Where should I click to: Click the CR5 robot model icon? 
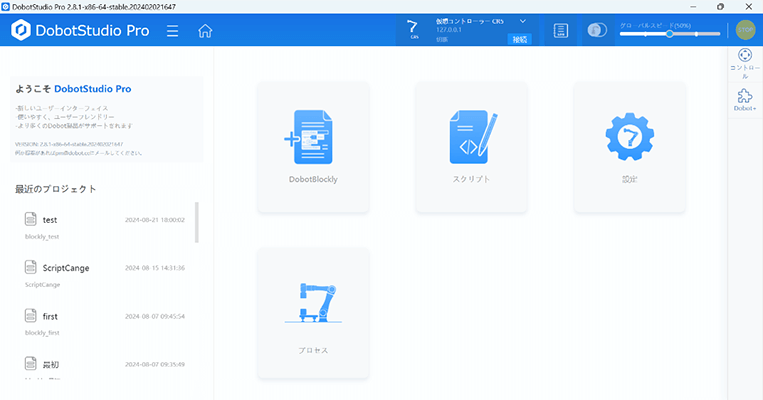coord(414,29)
